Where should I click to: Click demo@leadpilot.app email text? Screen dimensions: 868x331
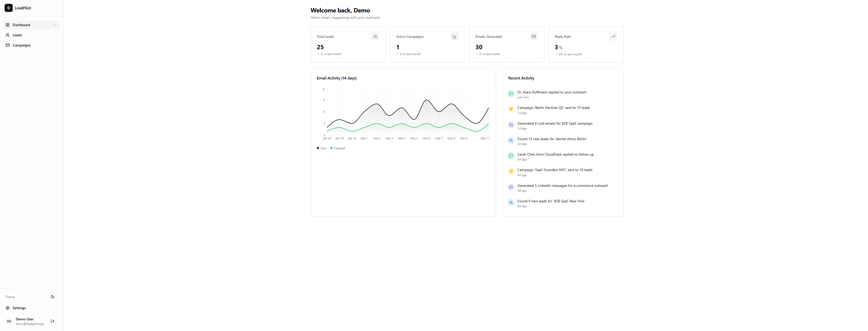(30, 324)
